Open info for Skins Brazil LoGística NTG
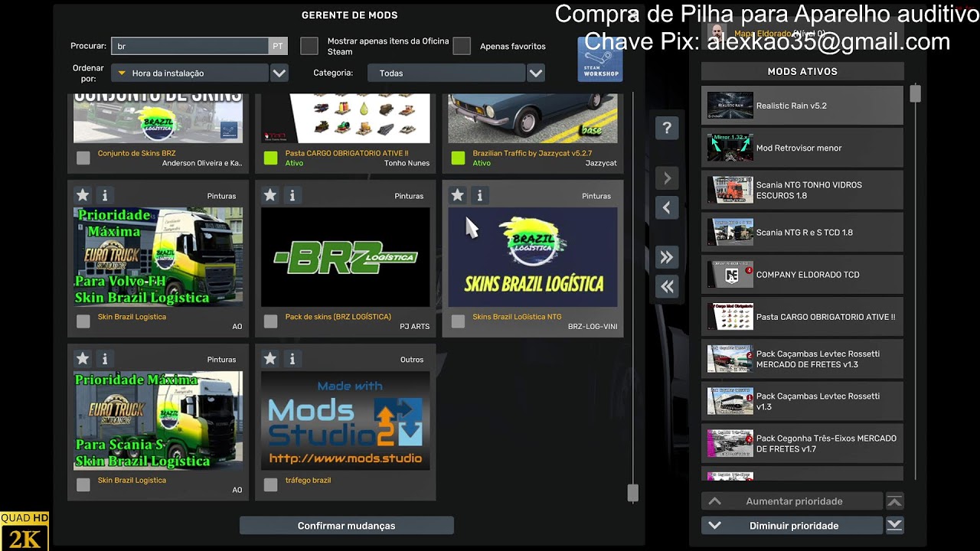The image size is (980, 551). pos(479,195)
